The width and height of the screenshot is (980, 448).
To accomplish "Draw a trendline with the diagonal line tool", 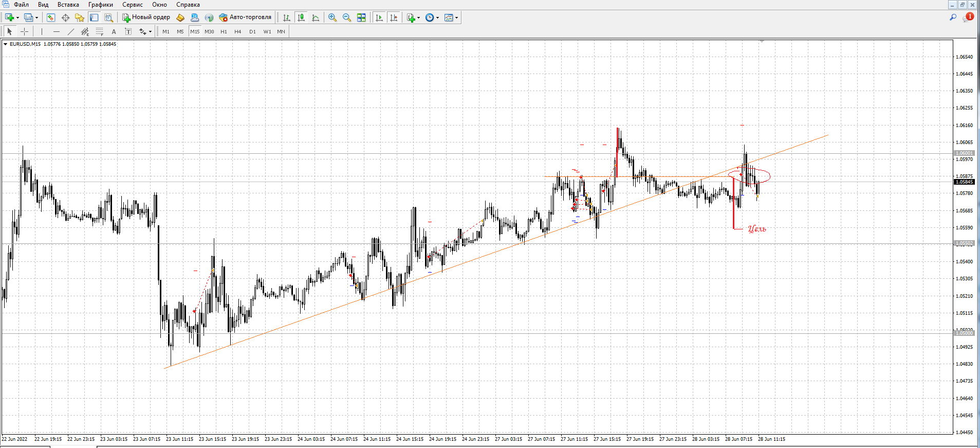I will [71, 32].
